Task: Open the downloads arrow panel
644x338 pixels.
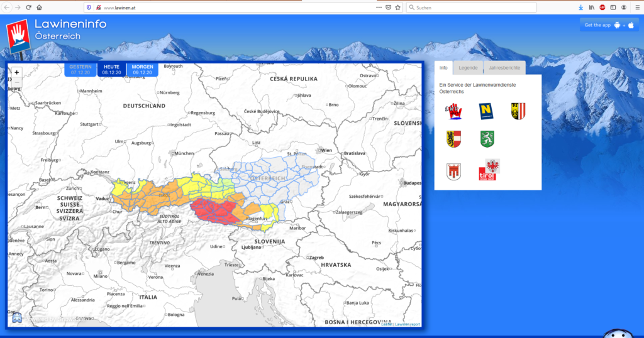Action: click(580, 8)
